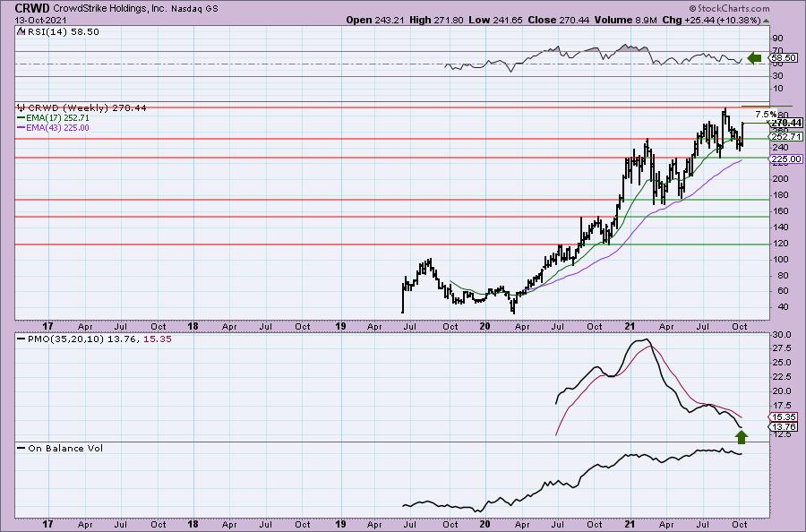
Task: Click the 22.5 PMO axis label
Action: (x=781, y=377)
